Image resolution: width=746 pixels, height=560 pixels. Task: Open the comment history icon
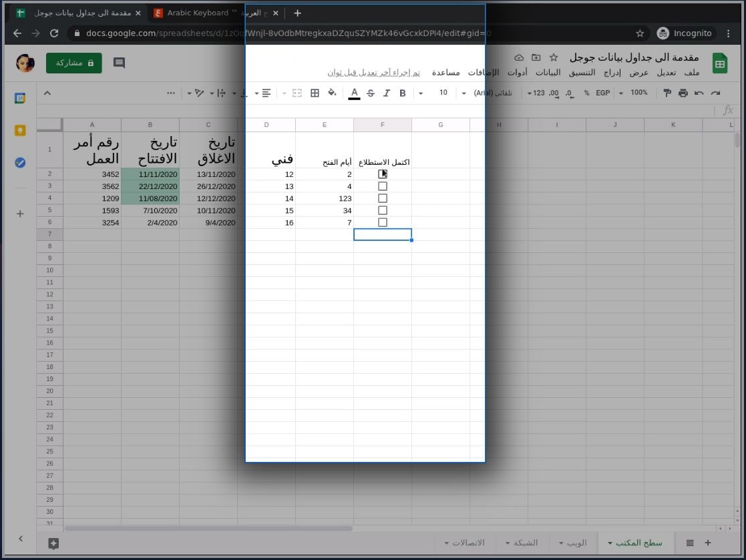click(119, 63)
